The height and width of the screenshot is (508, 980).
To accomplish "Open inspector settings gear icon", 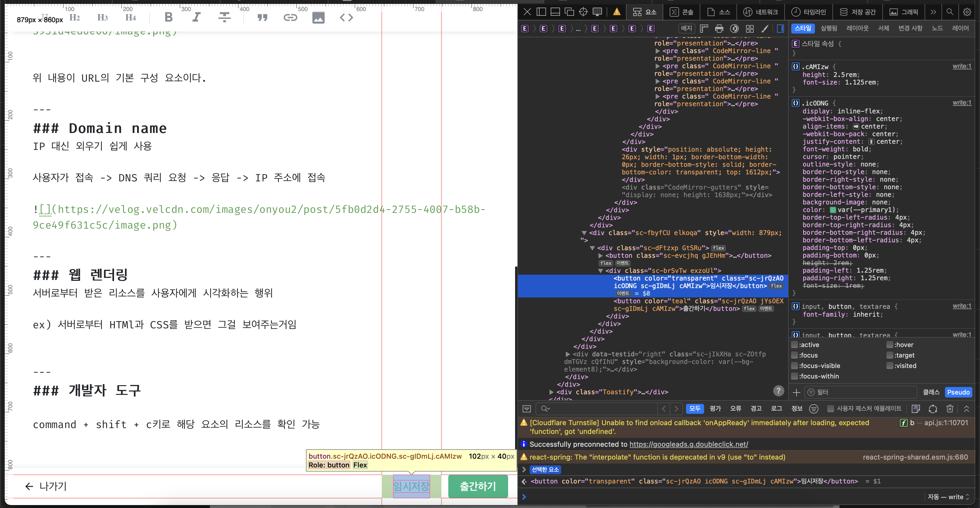I will click(x=967, y=12).
